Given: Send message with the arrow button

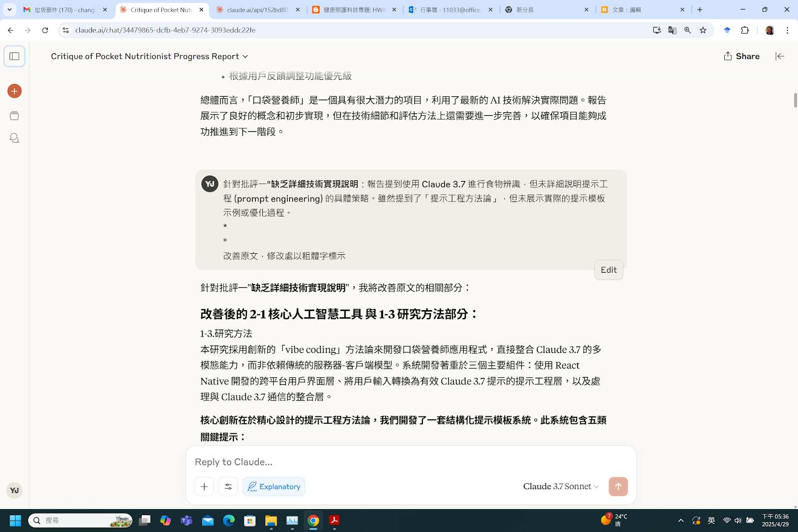Looking at the screenshot, I should 618,487.
